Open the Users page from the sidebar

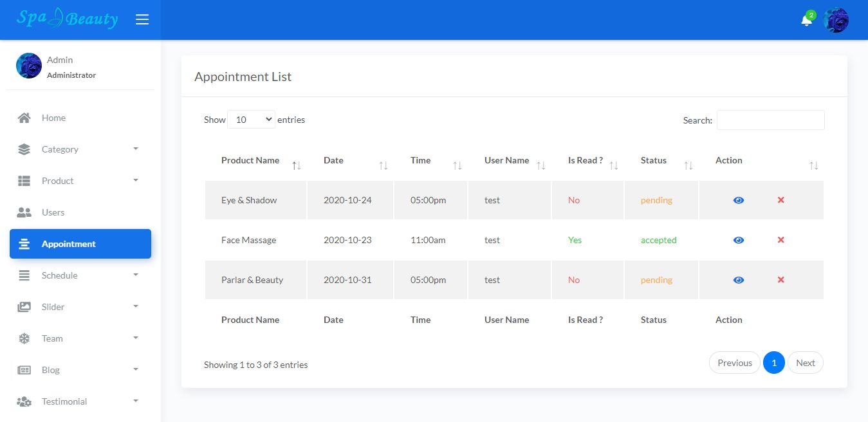53,212
